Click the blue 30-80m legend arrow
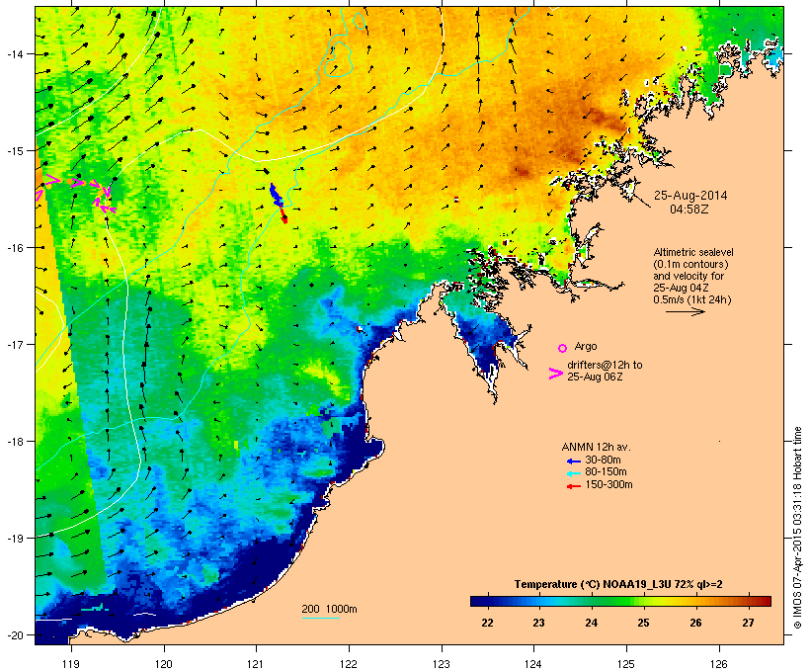810x672 pixels. tap(573, 462)
